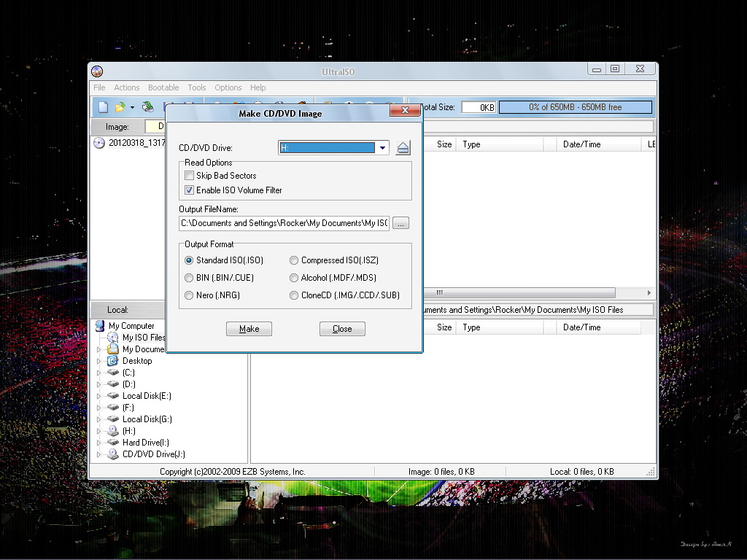Screen dimensions: 747x560
Task: Expand the (C:) drive node
Action: (x=99, y=373)
